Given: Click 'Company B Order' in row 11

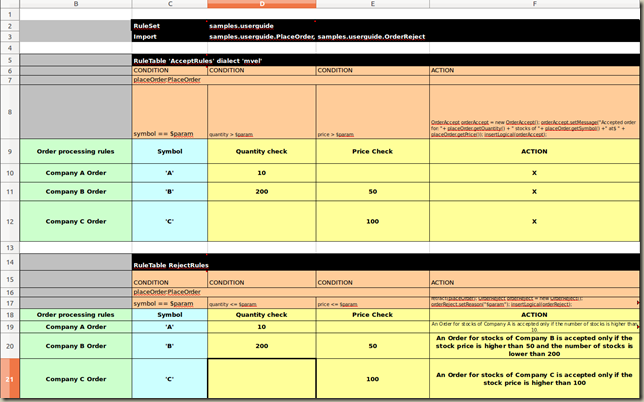Looking at the screenshot, I should click(x=76, y=191).
